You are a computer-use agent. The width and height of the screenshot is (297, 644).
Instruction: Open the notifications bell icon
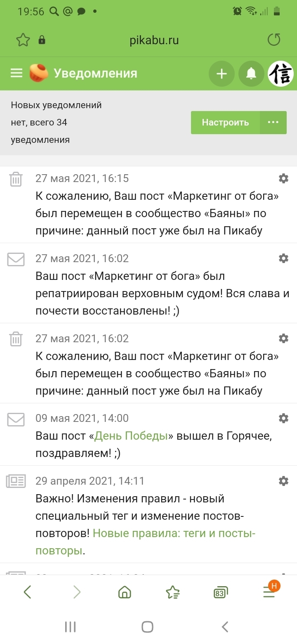tap(251, 74)
